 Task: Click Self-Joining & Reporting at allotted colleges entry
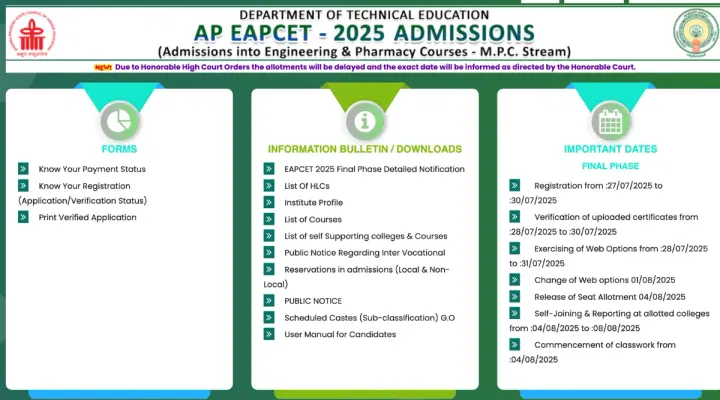(609, 321)
